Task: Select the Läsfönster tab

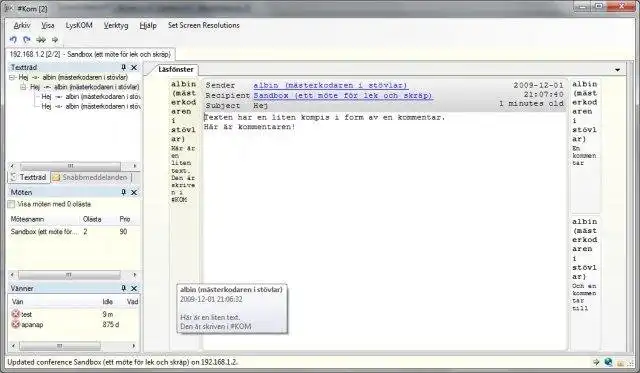Action: click(176, 69)
